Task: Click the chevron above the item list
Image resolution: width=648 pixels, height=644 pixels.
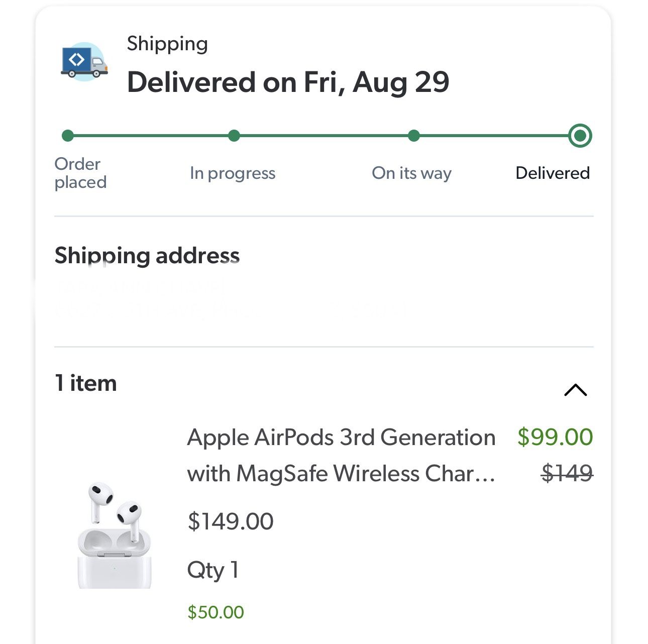Action: [577, 390]
